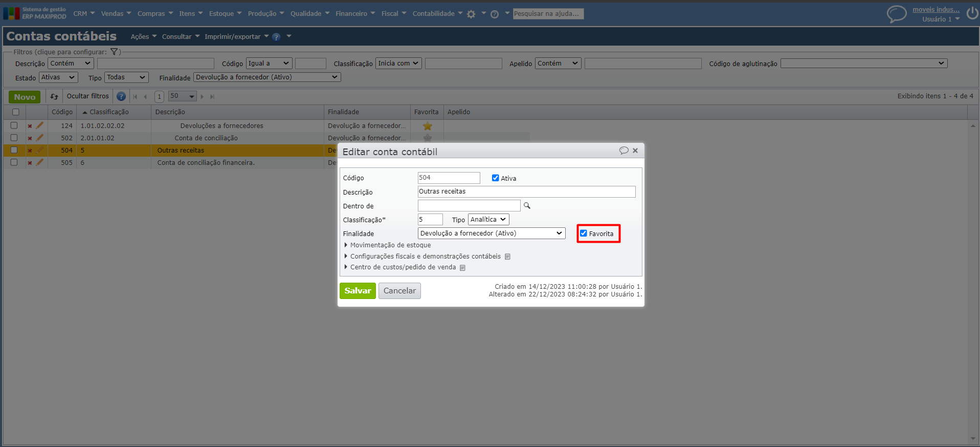Go to the previous page of results
This screenshot has height=447, width=980.
[x=146, y=97]
